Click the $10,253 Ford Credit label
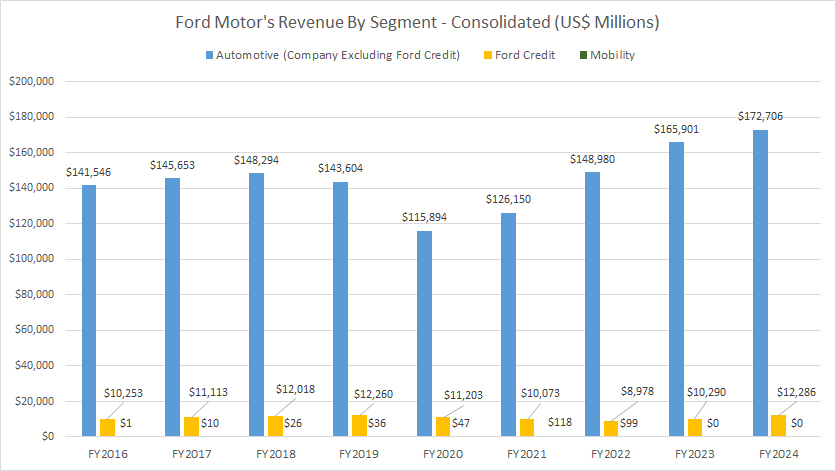 point(123,394)
